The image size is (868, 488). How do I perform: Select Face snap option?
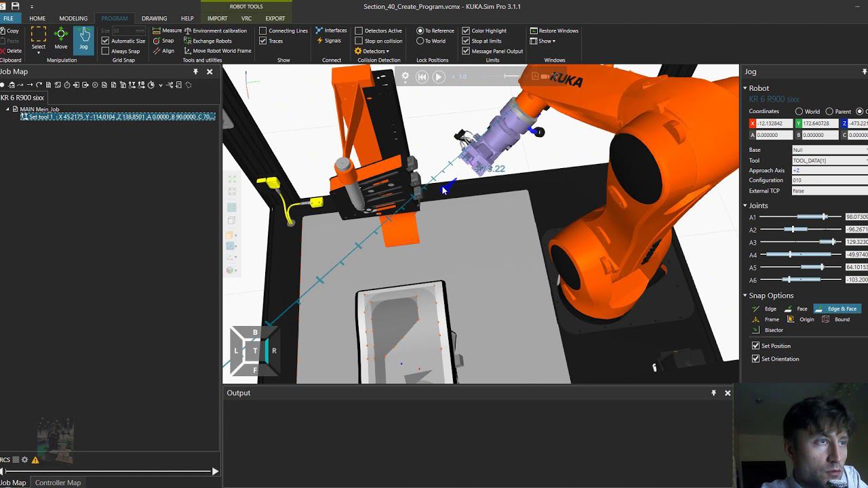click(x=796, y=308)
